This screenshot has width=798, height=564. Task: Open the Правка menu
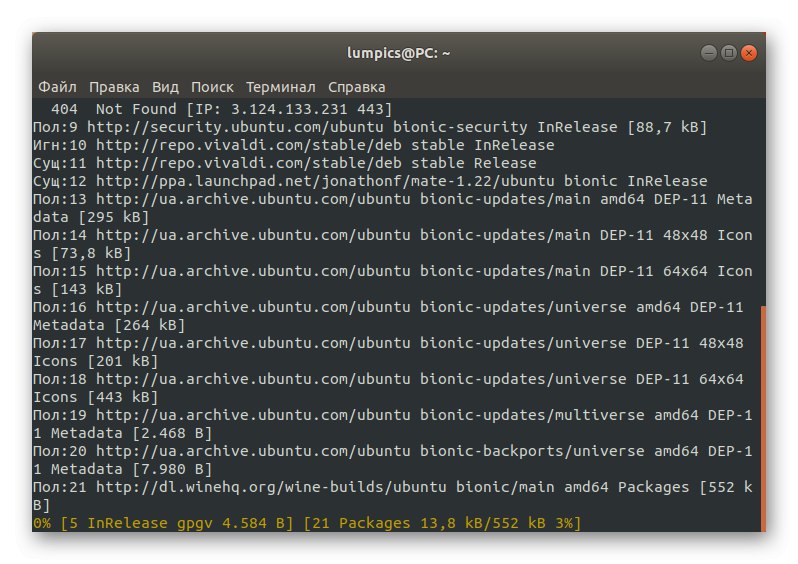tap(114, 87)
